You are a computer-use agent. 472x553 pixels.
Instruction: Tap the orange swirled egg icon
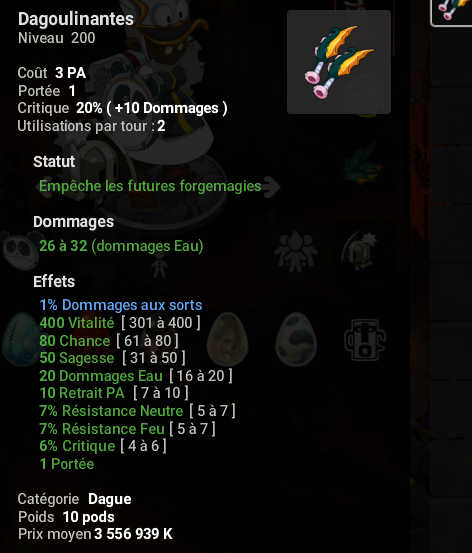[x=228, y=340]
